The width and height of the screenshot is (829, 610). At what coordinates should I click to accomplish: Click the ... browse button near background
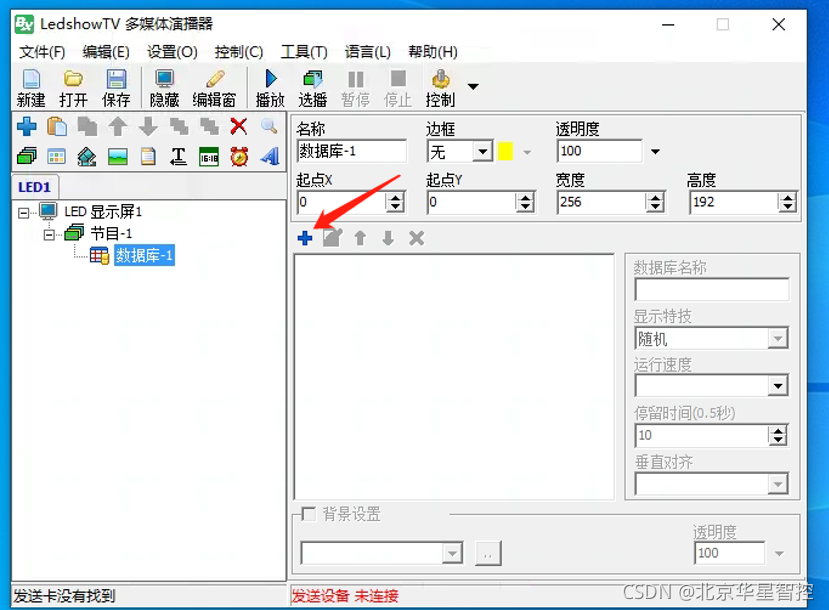pyautogui.click(x=487, y=552)
